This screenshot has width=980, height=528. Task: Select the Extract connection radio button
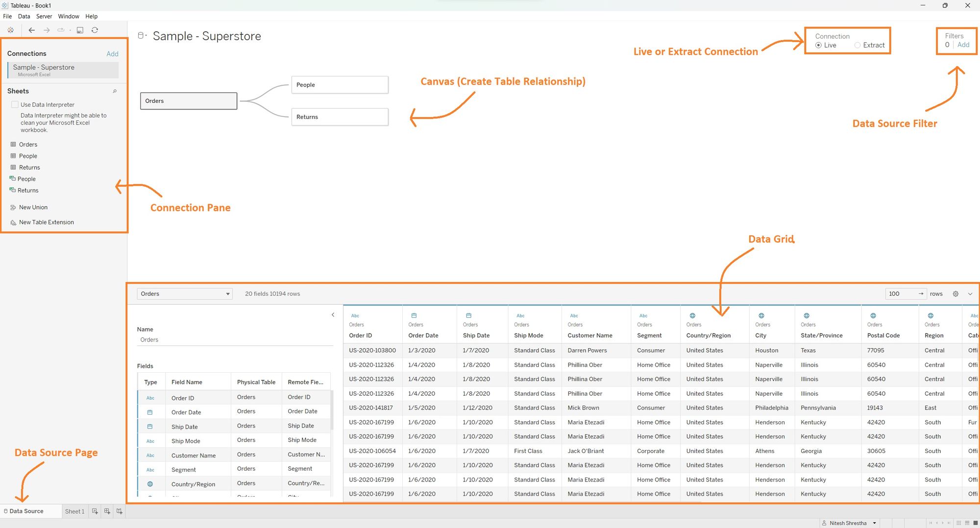(x=857, y=45)
